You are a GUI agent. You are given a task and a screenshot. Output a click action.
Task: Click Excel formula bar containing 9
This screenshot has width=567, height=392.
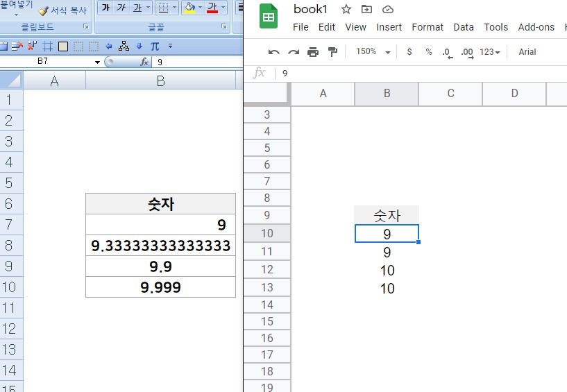coord(197,62)
